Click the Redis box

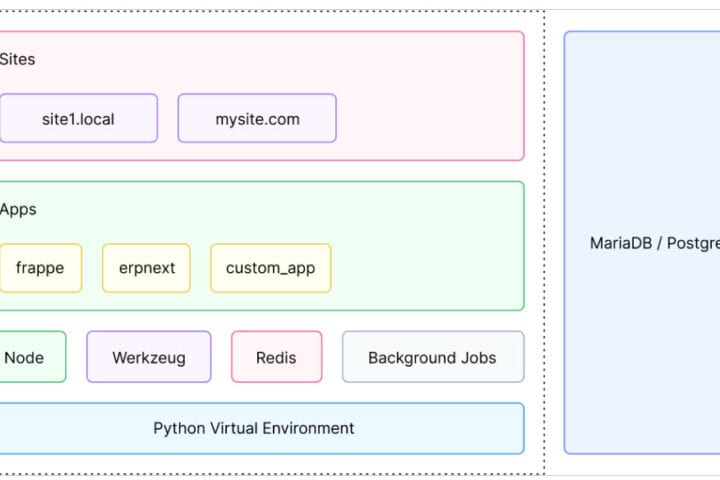click(276, 357)
